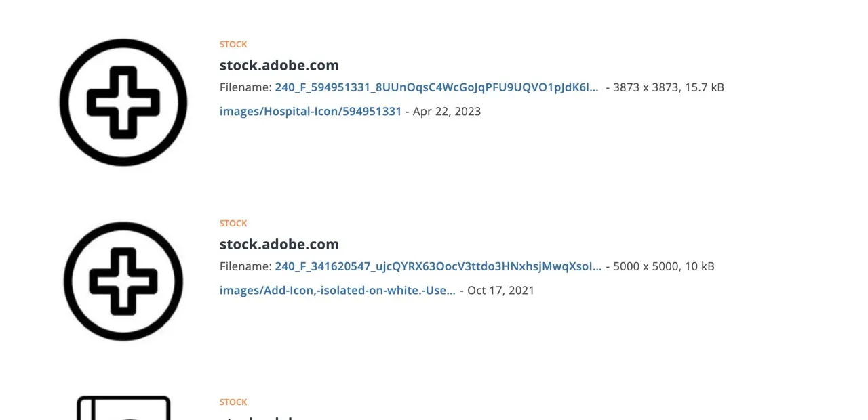The width and height of the screenshot is (868, 420).
Task: Open the Add Icon result thumbnail
Action: point(123,281)
